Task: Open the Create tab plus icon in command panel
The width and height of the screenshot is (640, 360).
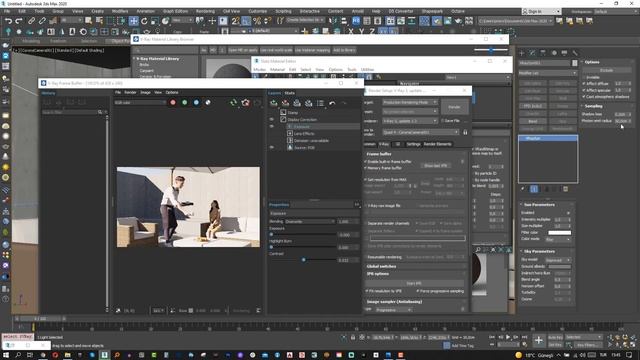Action: tap(522, 53)
